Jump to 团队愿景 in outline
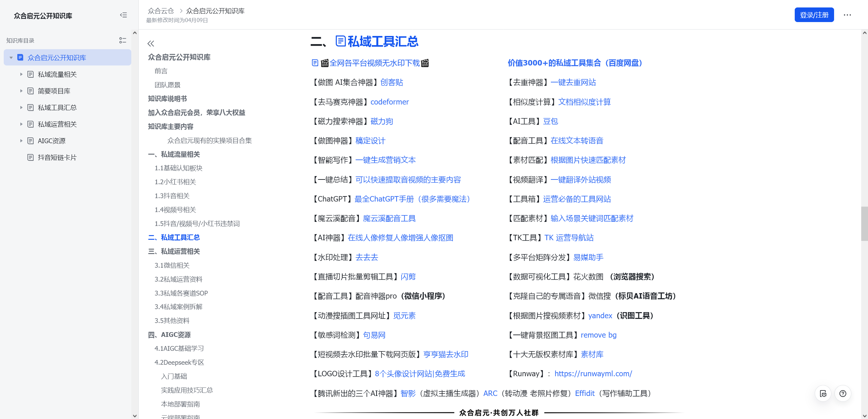This screenshot has height=419, width=868. pyautogui.click(x=167, y=85)
